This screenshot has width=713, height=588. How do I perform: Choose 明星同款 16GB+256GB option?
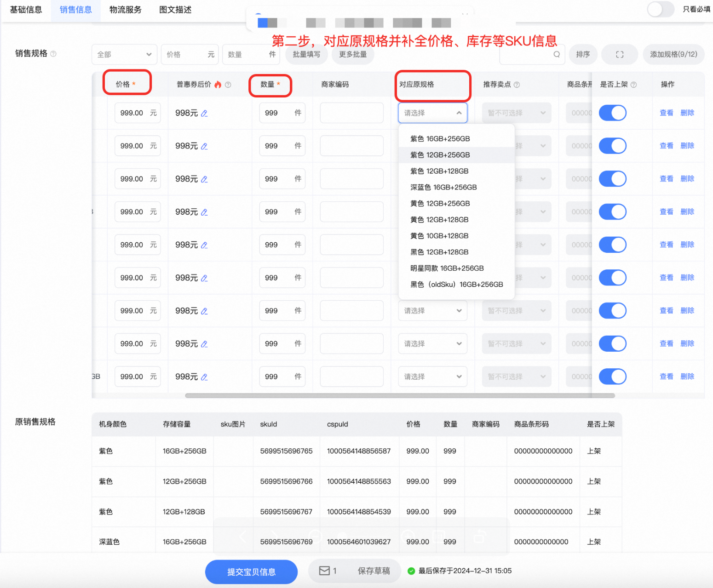click(x=456, y=268)
